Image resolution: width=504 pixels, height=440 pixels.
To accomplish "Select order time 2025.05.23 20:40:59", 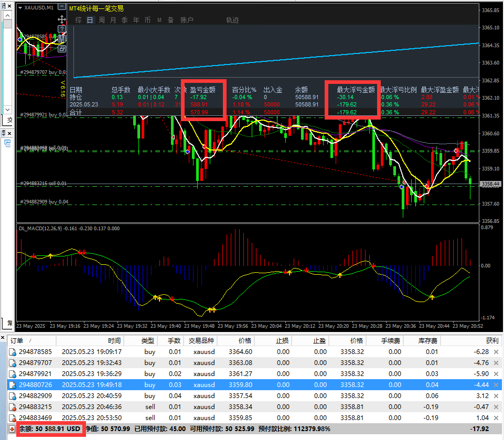I will tap(92, 396).
